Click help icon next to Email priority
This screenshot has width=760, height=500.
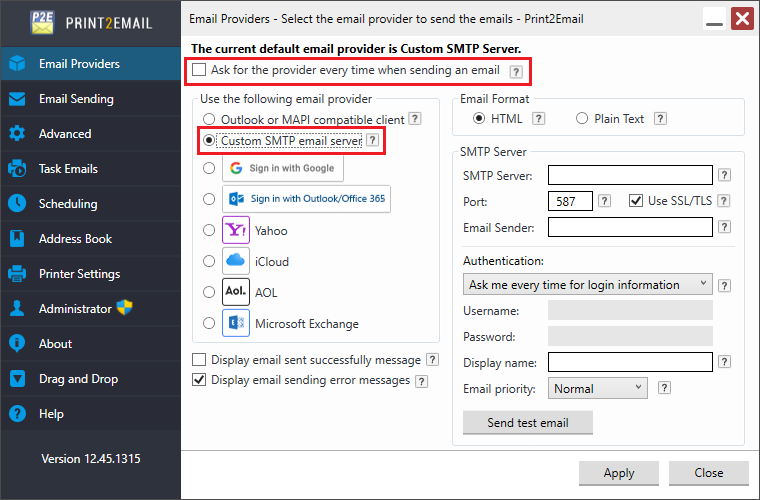(x=661, y=389)
